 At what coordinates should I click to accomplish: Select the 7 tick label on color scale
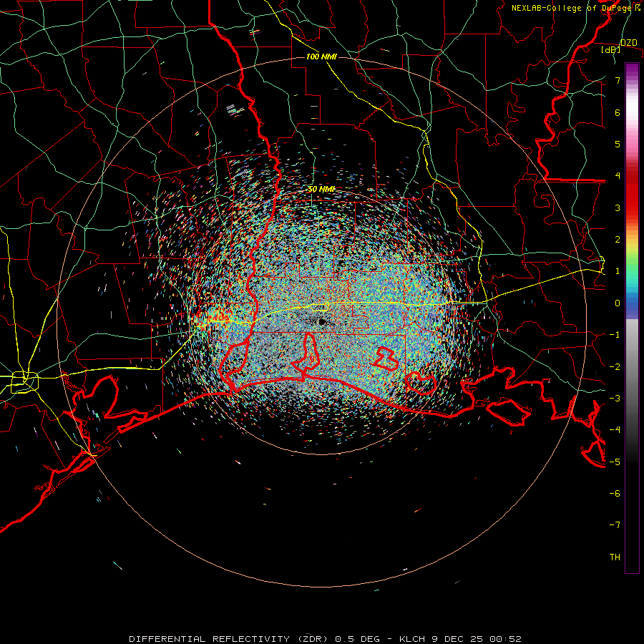[x=618, y=80]
